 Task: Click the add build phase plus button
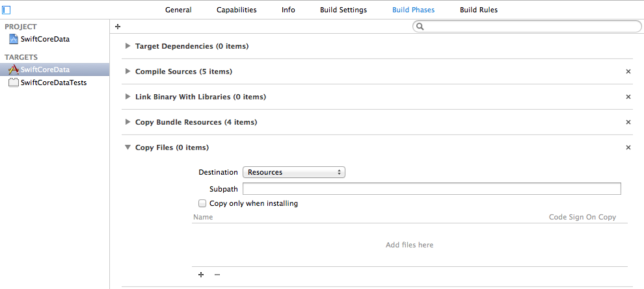118,27
